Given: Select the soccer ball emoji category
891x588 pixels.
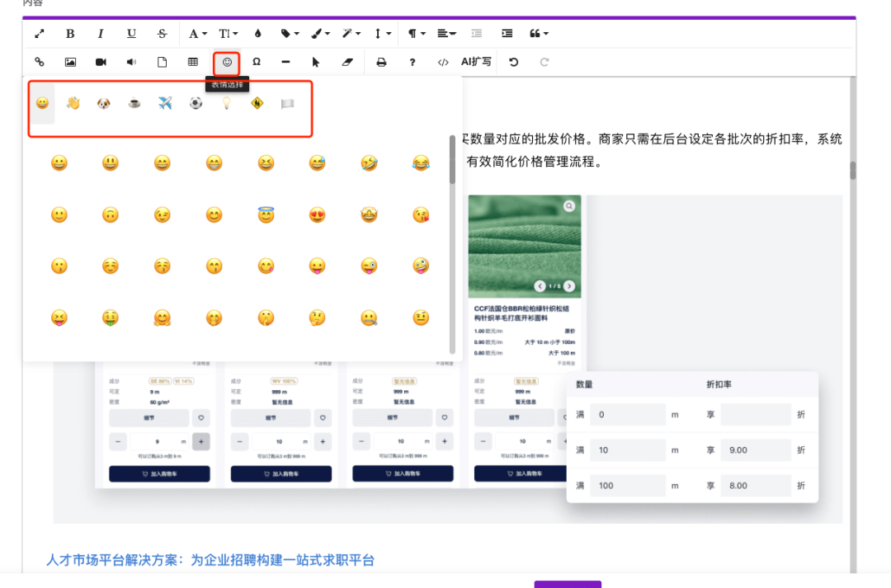Looking at the screenshot, I should click(196, 103).
